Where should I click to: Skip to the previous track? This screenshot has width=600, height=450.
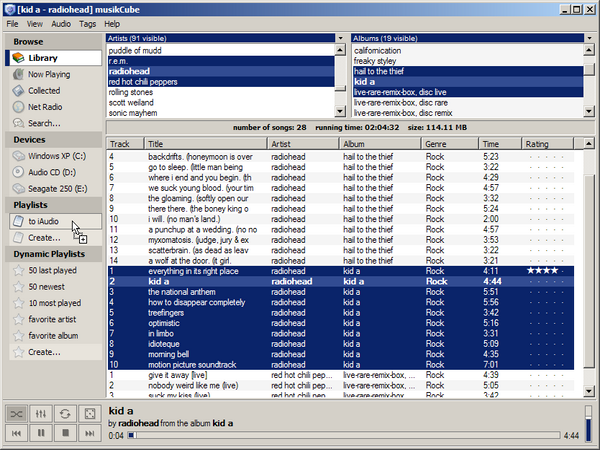point(17,434)
